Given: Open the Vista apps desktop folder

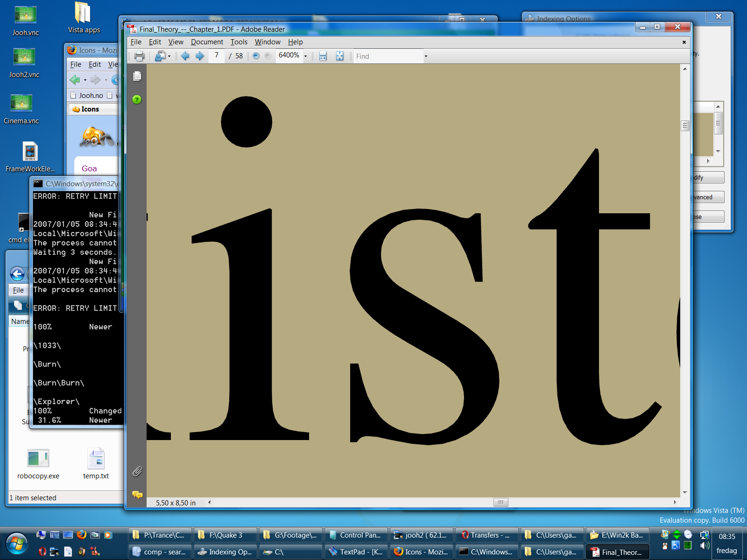Looking at the screenshot, I should point(84,18).
